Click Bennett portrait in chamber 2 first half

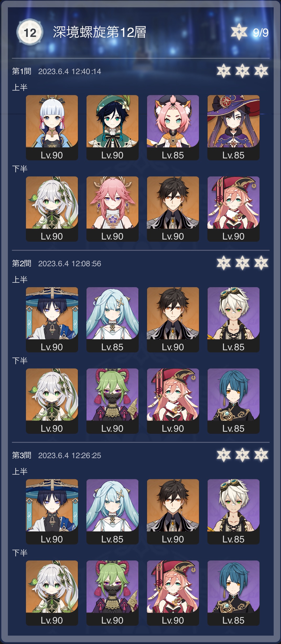pyautogui.click(x=234, y=320)
